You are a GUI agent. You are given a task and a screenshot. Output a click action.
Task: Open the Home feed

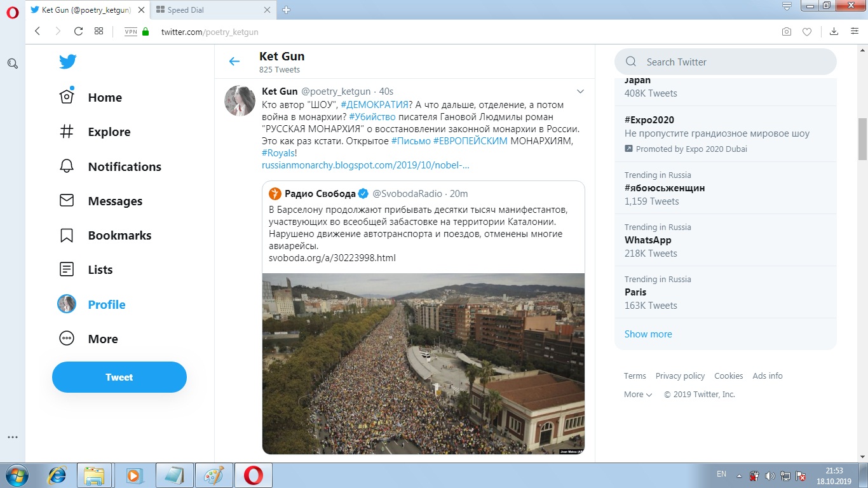click(104, 97)
